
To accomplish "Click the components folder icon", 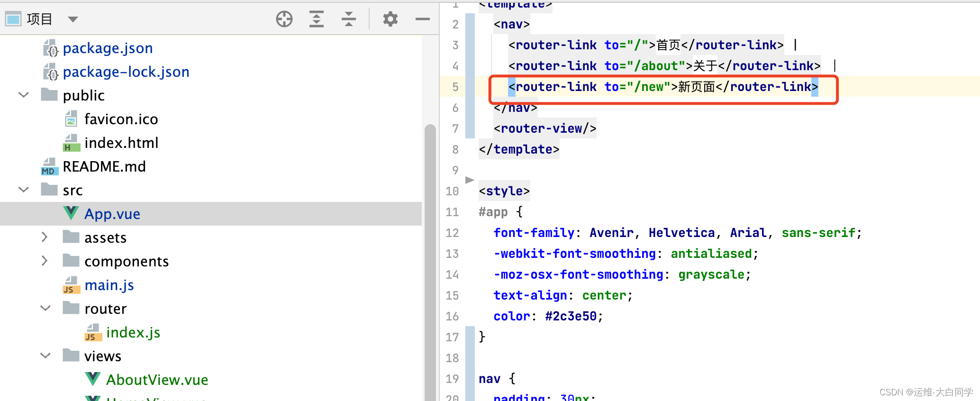I will (x=71, y=260).
